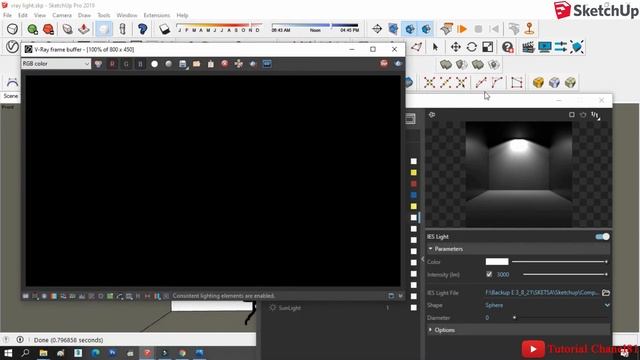Adjust the time of day shadow slider
Viewport: 640px width, 360px height.
coord(315,25)
